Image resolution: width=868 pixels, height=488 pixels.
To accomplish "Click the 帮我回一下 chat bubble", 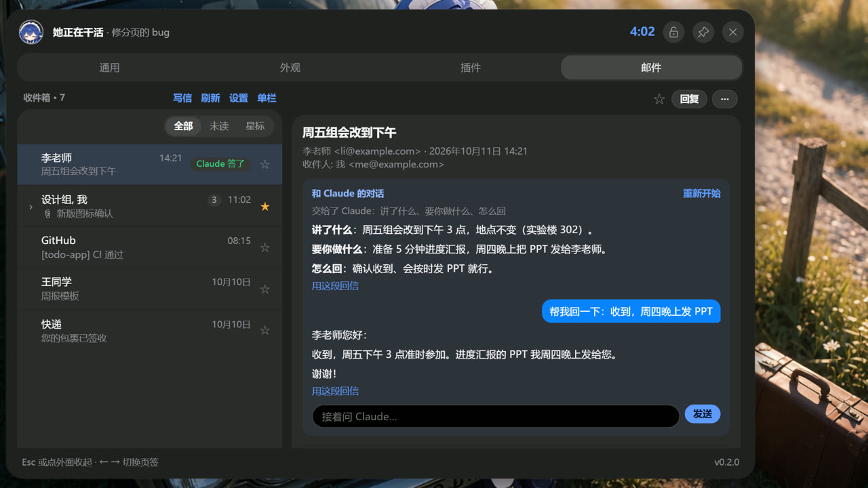I will click(631, 311).
